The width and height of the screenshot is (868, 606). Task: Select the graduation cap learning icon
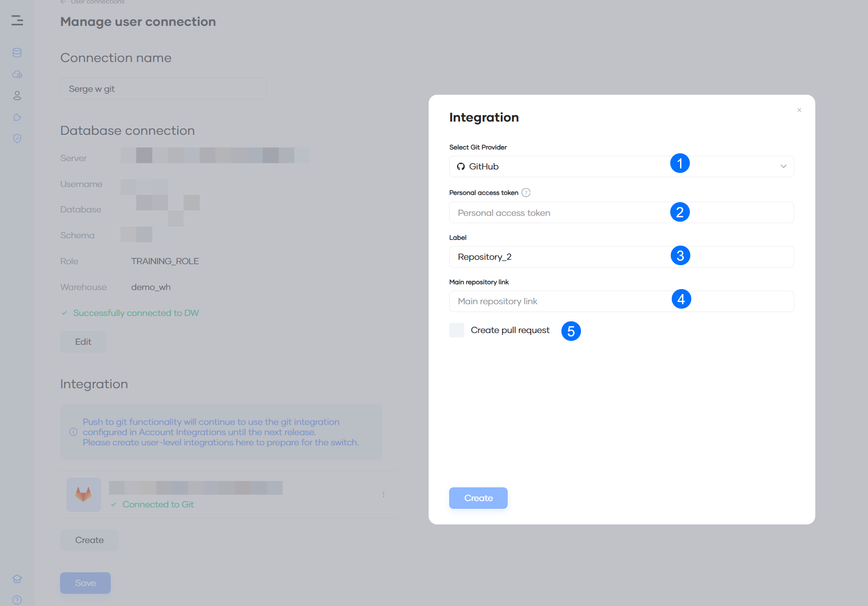tap(17, 579)
